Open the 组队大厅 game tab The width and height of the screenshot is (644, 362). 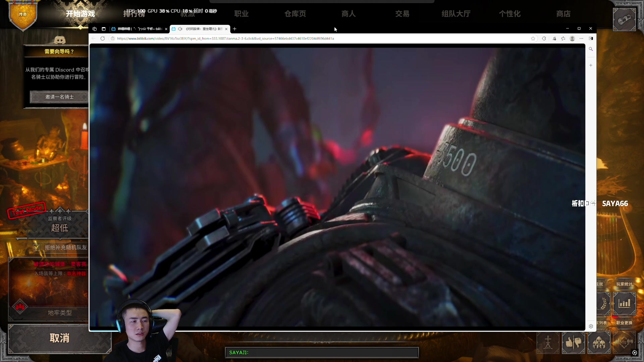456,14
